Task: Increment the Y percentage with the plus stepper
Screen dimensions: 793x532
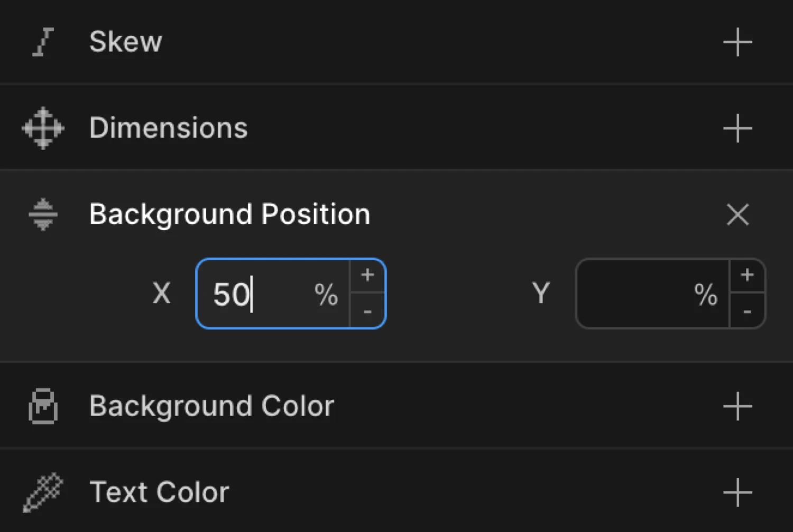Action: point(747,275)
